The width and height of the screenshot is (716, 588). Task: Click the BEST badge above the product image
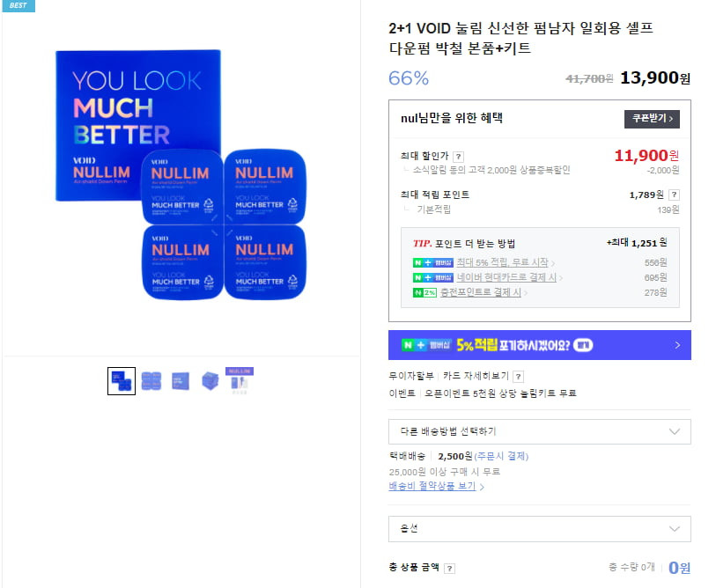18,5
